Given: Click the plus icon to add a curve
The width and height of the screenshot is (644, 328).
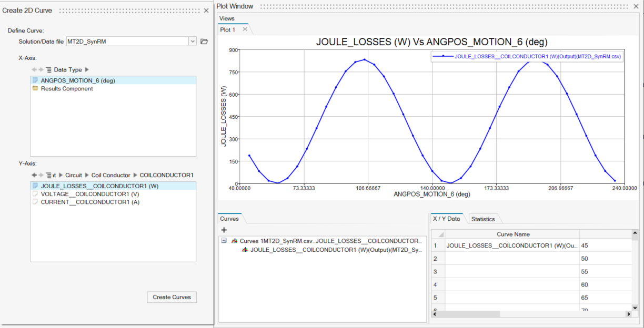Looking at the screenshot, I should click(x=224, y=230).
